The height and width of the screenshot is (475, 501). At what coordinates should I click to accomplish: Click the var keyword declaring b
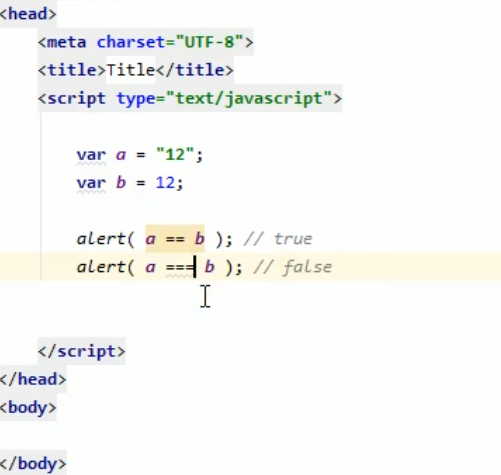coord(91,183)
